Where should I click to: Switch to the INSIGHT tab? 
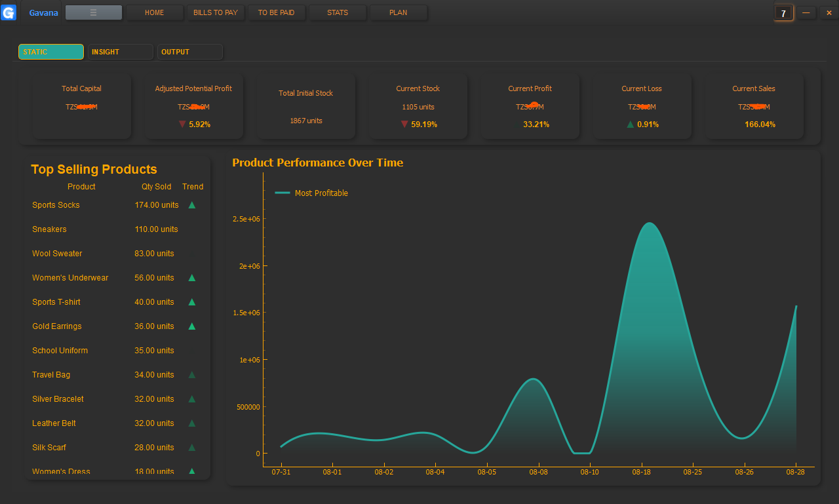121,52
